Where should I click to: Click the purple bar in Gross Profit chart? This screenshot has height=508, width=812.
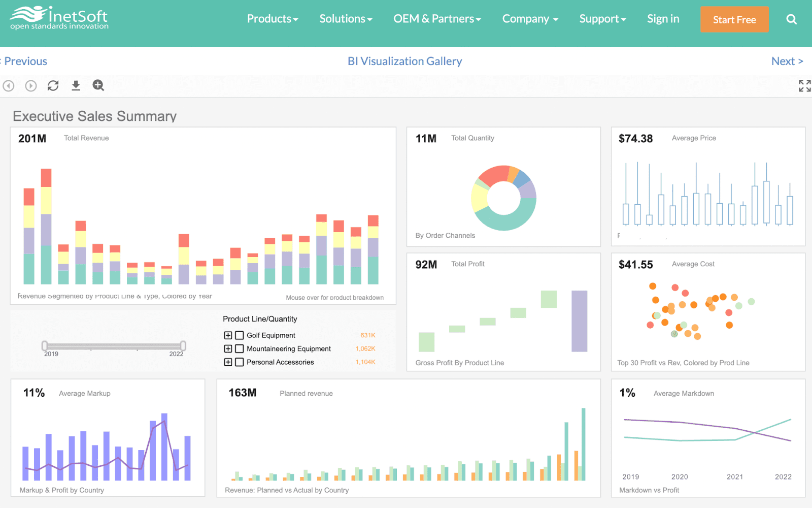pyautogui.click(x=579, y=321)
